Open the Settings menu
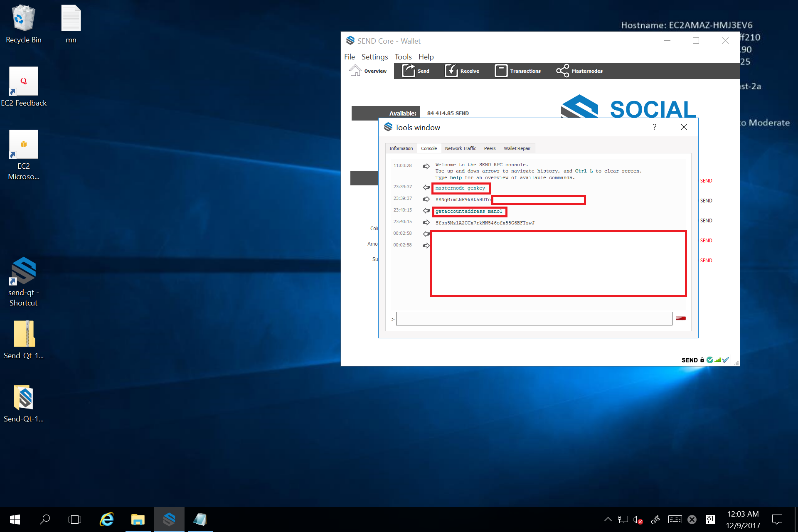798x532 pixels. 374,57
